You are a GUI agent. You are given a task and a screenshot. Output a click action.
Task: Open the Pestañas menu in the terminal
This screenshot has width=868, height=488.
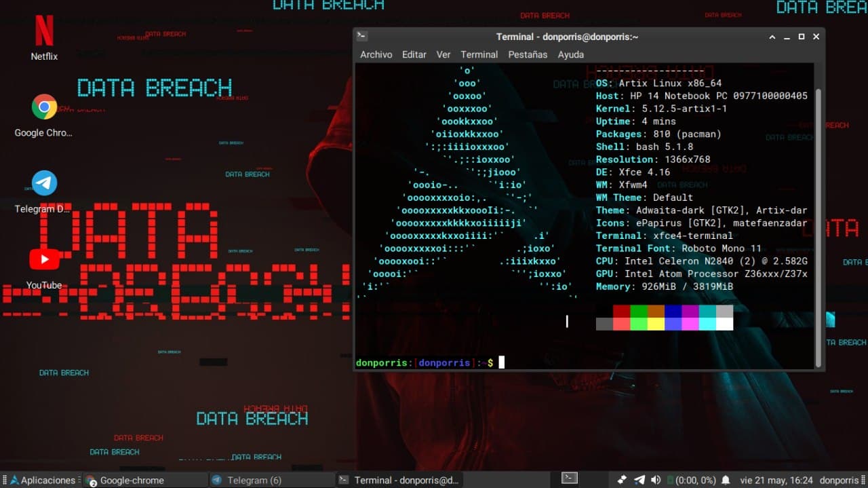pos(527,54)
